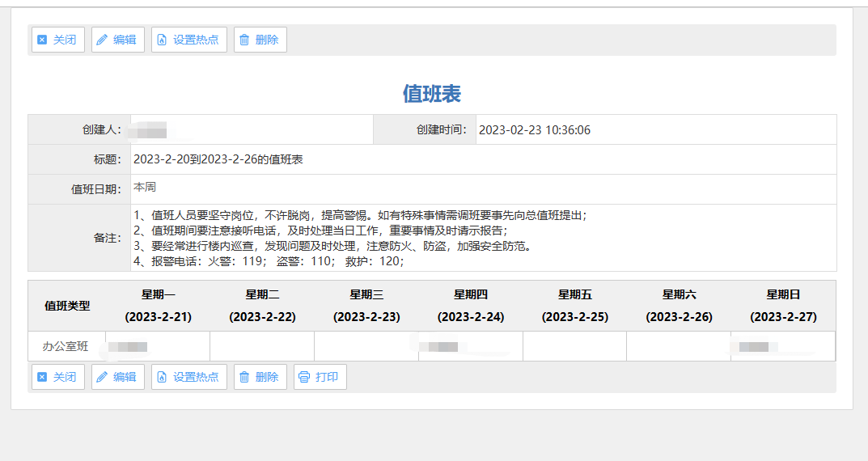Click the 星期三 (2023-2-23) header
The image size is (868, 461).
coord(366,306)
